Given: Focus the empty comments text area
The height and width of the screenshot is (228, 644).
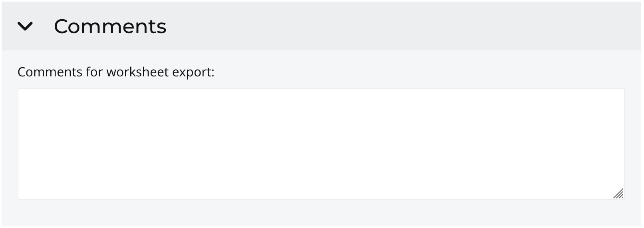Looking at the screenshot, I should 321,144.
